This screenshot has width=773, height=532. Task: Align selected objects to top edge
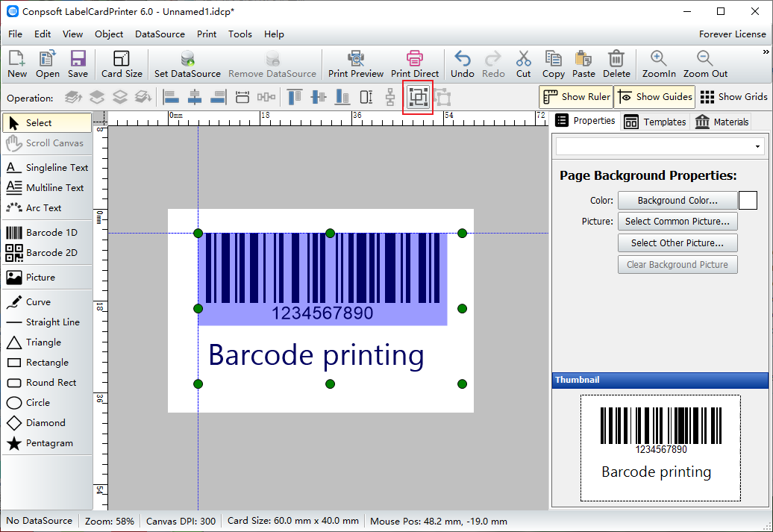point(294,97)
